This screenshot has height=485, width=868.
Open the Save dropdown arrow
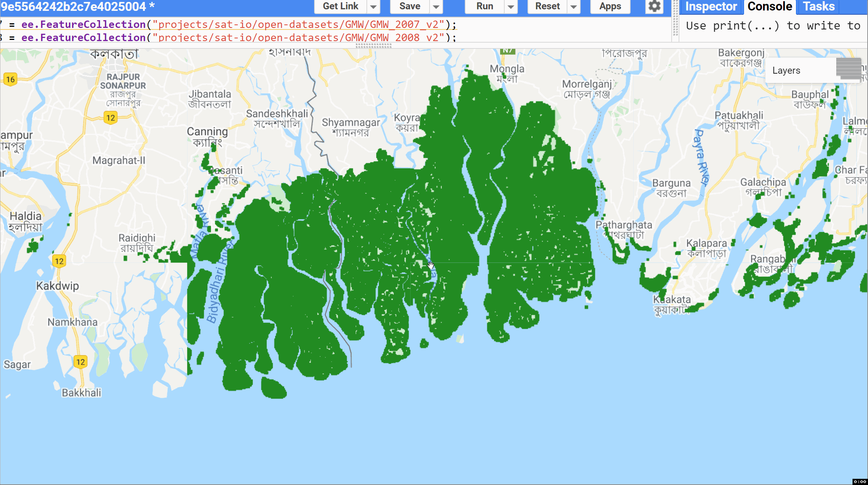click(x=436, y=7)
